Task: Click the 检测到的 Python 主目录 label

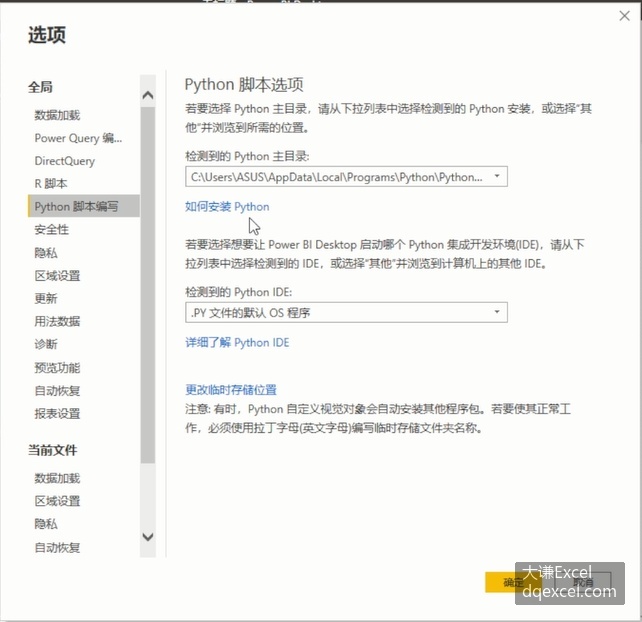Action: coord(247,156)
